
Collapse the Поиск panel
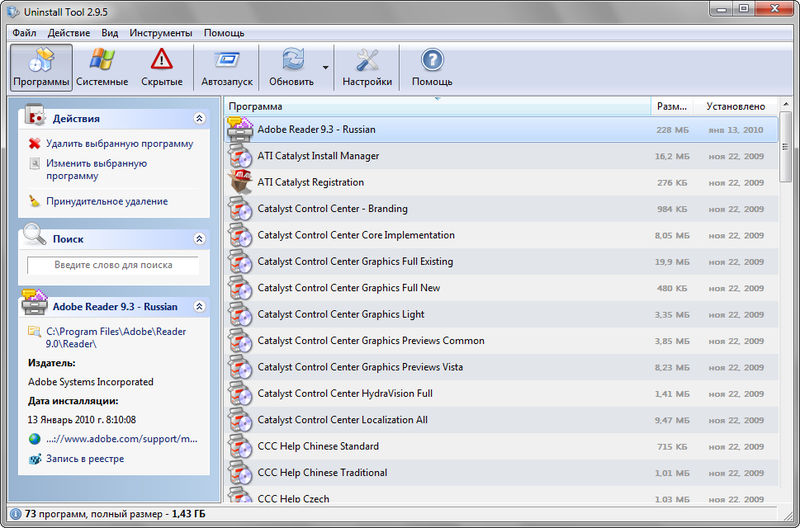coord(199,239)
